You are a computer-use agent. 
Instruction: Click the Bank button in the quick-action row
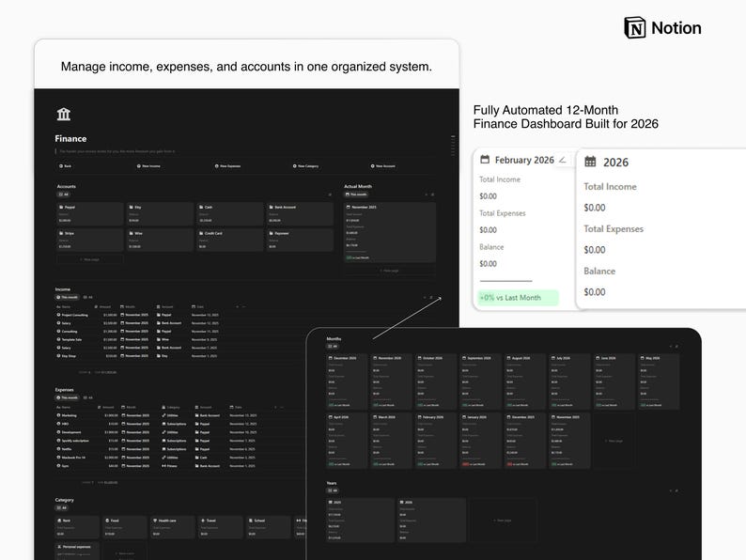(65, 166)
